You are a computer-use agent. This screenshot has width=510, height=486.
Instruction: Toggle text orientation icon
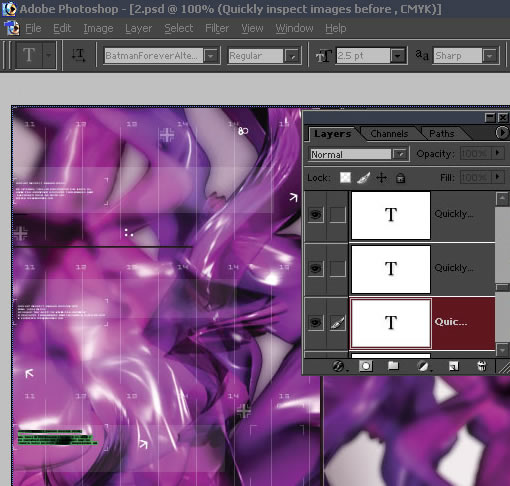pyautogui.click(x=79, y=55)
